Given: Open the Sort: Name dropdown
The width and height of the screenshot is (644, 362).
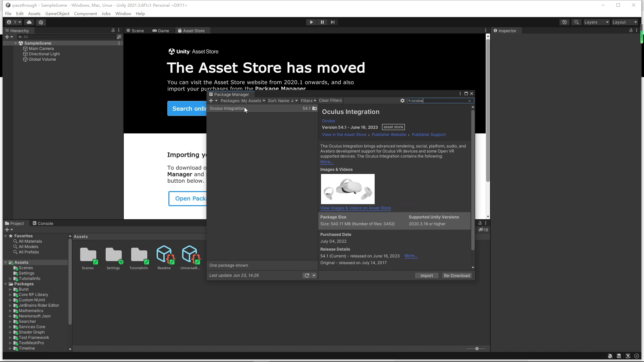Looking at the screenshot, I should [282, 101].
